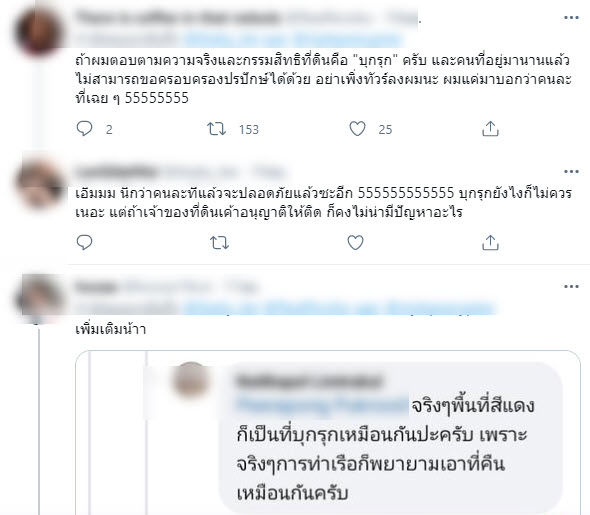Reply to the second tweet starting with เอิ่มมม

pos(84,243)
